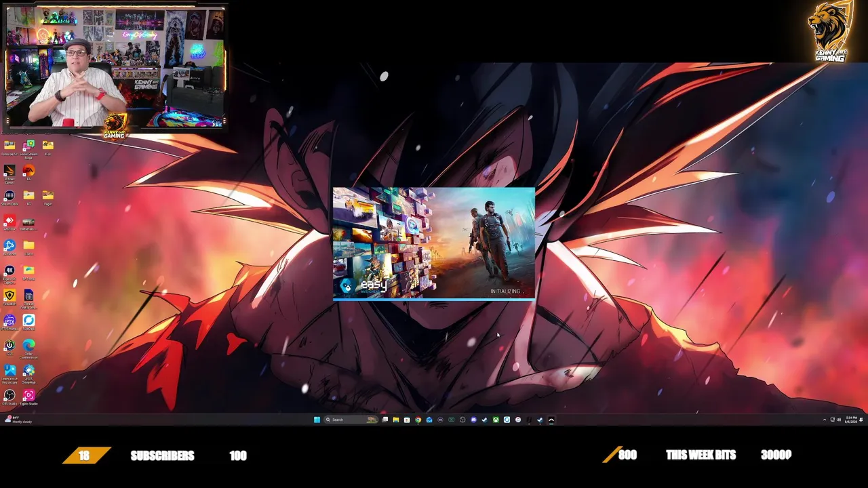Open the Learn about this picture icon
This screenshot has width=868, height=488.
coord(9,373)
